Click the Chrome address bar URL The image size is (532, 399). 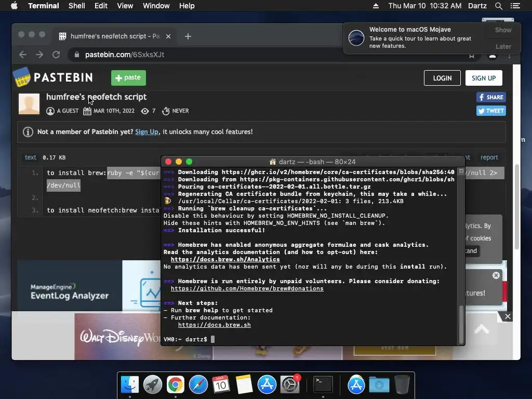[125, 55]
